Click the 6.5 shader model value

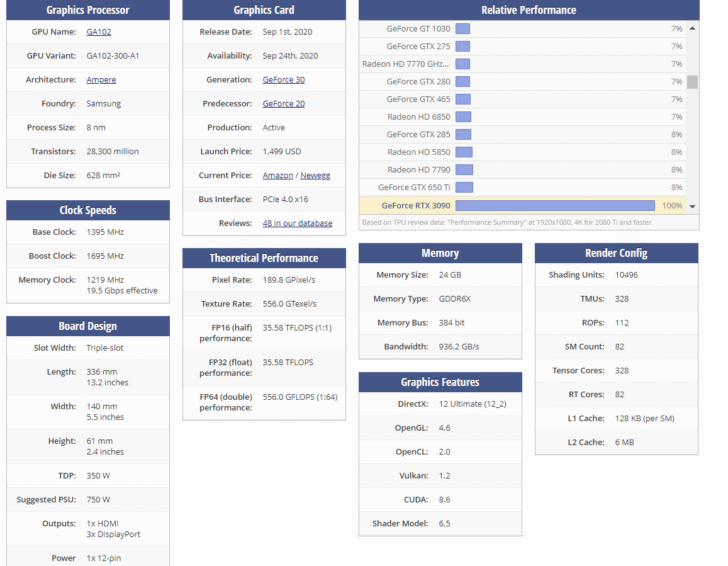[x=444, y=523]
